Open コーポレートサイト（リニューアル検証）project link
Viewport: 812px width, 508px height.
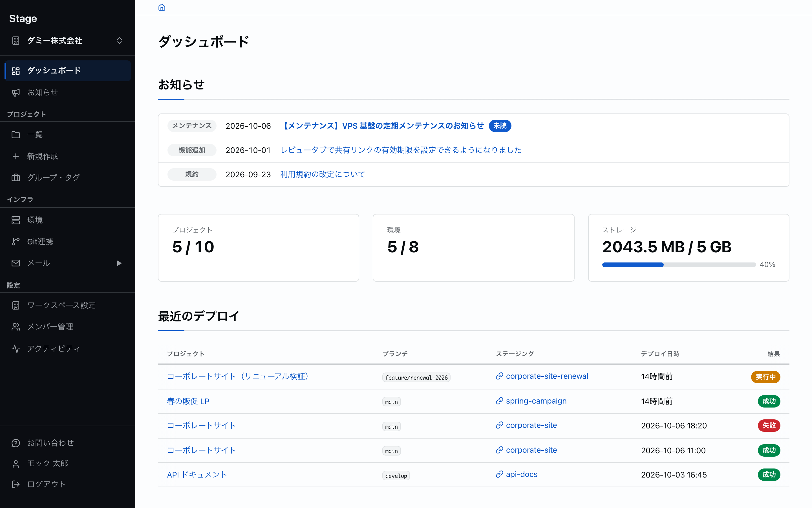click(238, 376)
